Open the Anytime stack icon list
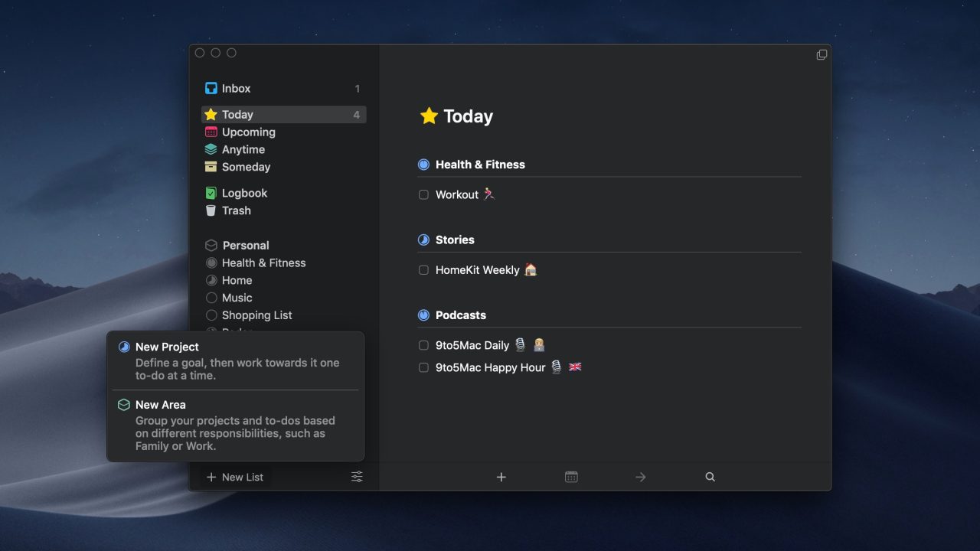The height and width of the screenshot is (551, 980). click(x=211, y=150)
